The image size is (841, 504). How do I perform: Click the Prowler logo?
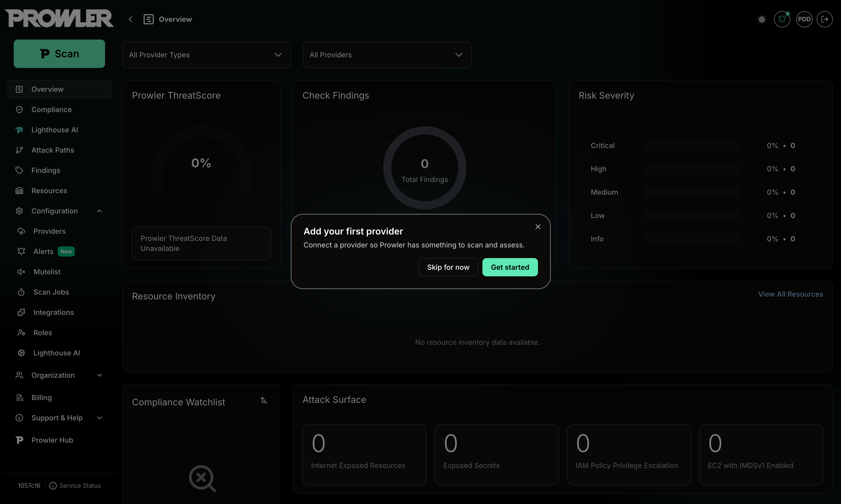coord(59,18)
